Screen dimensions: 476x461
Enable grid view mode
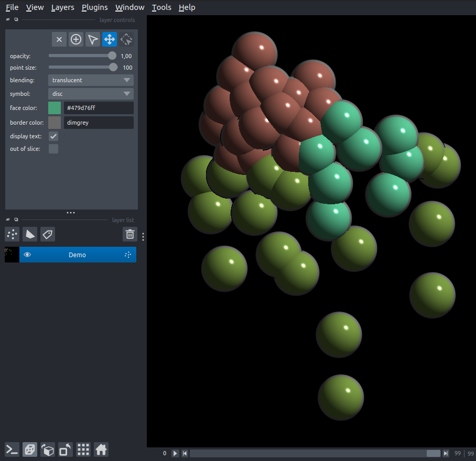tap(83, 449)
